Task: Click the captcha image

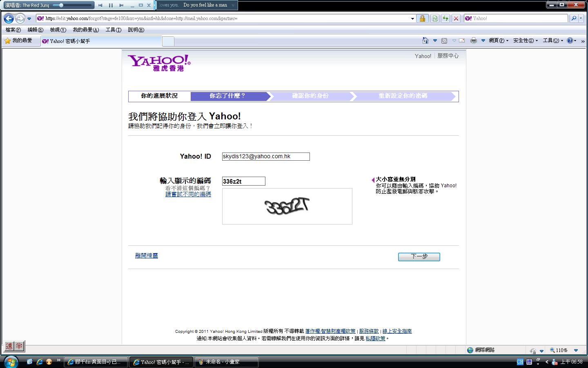Action: click(287, 206)
